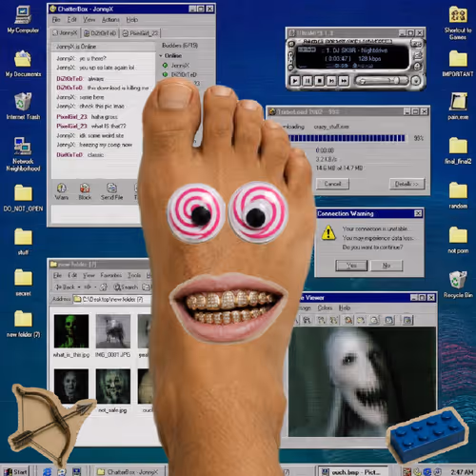Viewport: 476px width, 476px height.
Task: Pause the track in media player
Action: pyautogui.click(x=307, y=81)
